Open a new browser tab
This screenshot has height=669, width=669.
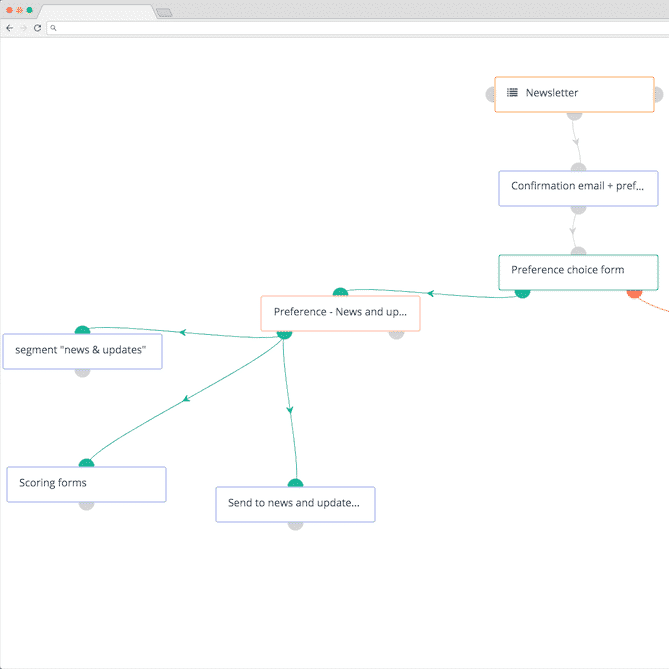click(x=164, y=12)
